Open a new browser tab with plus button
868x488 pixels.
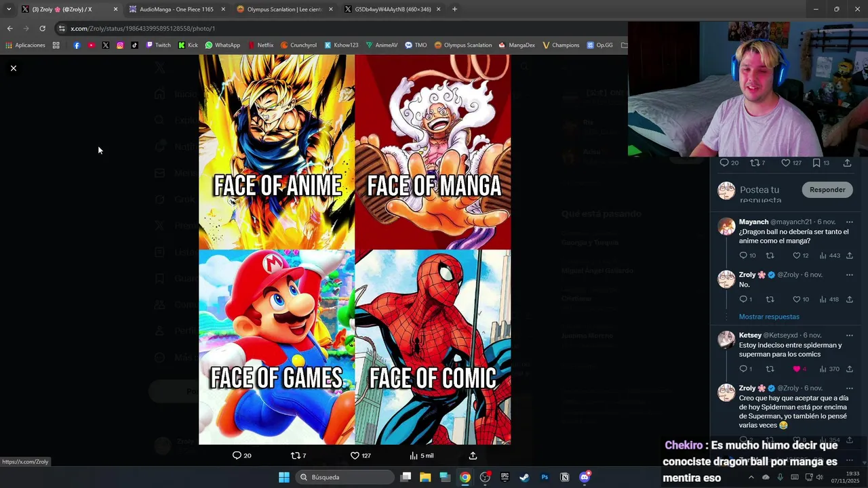click(454, 9)
